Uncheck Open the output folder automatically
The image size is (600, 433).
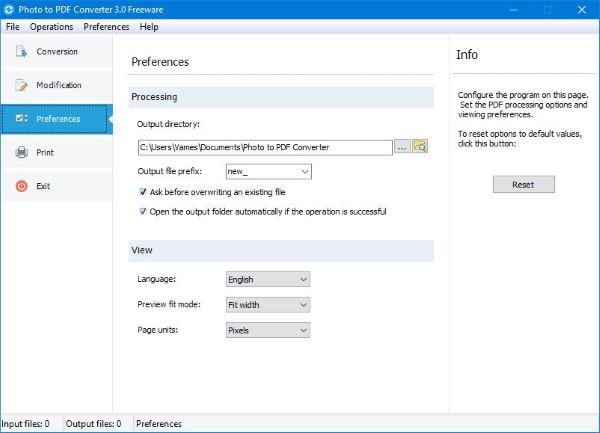pos(143,212)
